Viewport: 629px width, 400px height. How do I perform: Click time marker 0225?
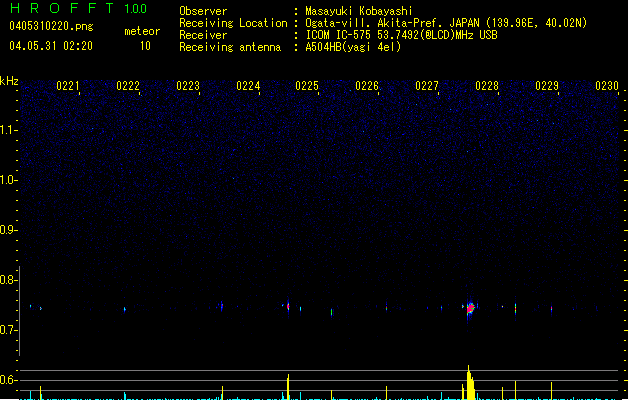pos(307,86)
